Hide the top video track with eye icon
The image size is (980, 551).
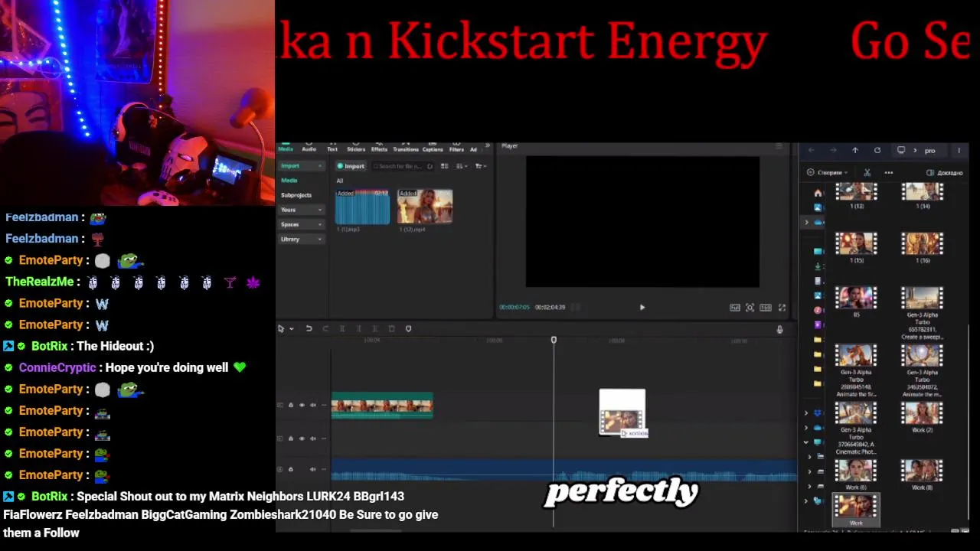point(302,405)
